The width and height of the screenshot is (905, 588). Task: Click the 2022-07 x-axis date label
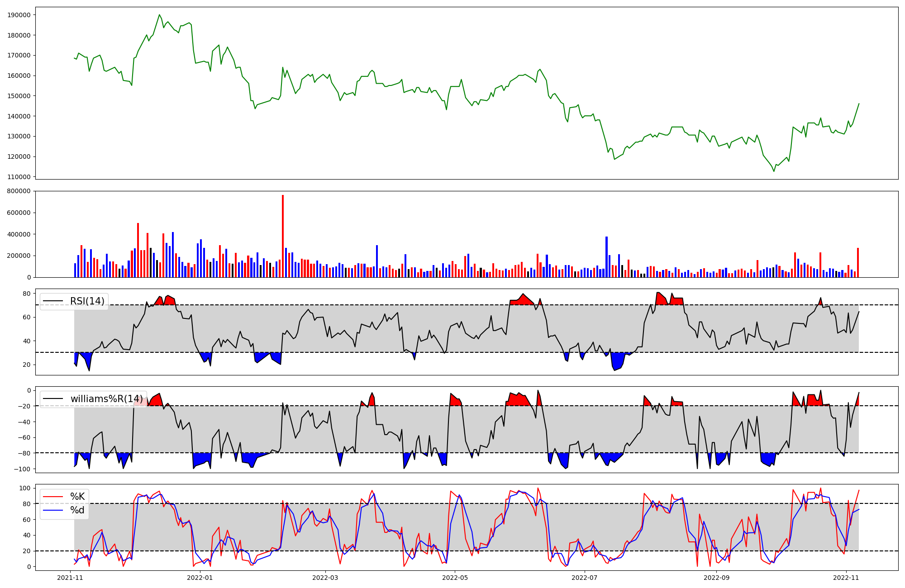click(x=584, y=578)
